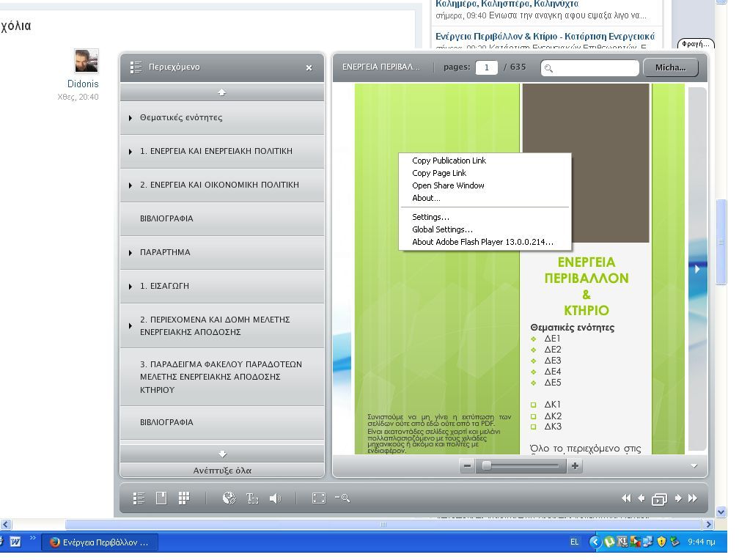Expand '1. ΕΝΕΡΓΕΙΑ ΚΑΙ ΕΝΕΡΓΕΙΑΚΗ ΠΟΛΙΤΙΚΗ' entry
Image resolution: width=739 pixels, height=560 pixels.
coord(130,152)
